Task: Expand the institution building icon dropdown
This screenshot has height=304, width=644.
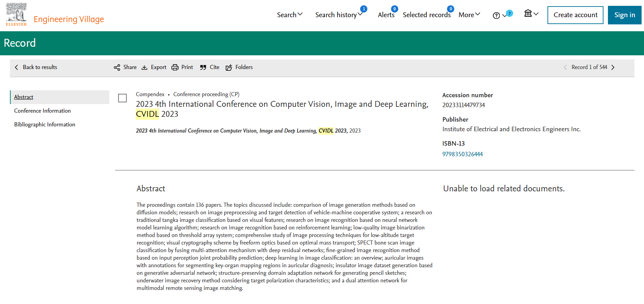Action: coord(531,14)
